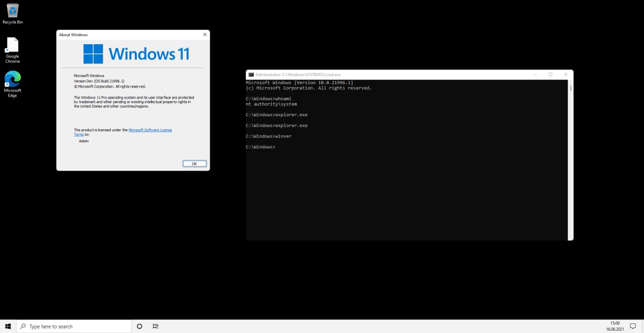Click the Windows Start button
Viewport: 644px width, 333px height.
click(x=8, y=326)
